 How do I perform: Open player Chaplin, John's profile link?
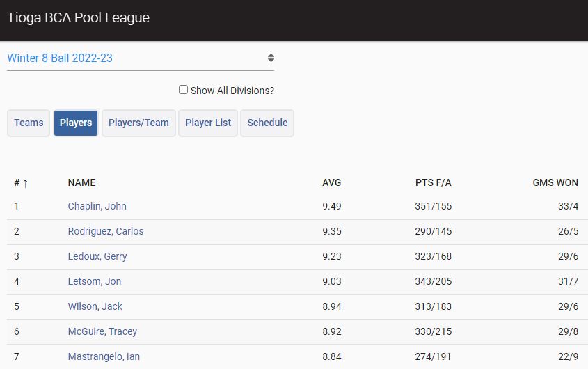[97, 206]
